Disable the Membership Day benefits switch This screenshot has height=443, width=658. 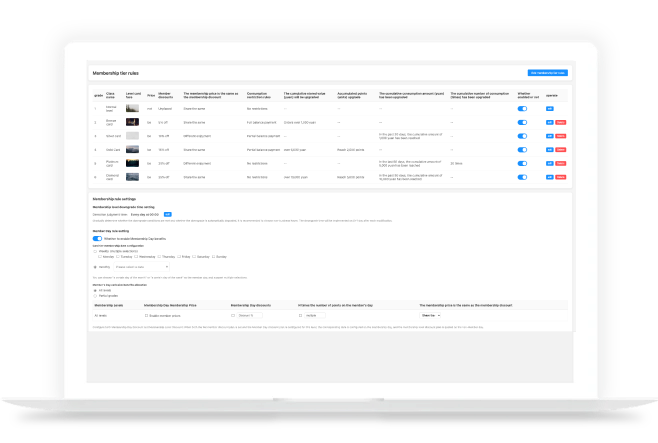(95, 237)
